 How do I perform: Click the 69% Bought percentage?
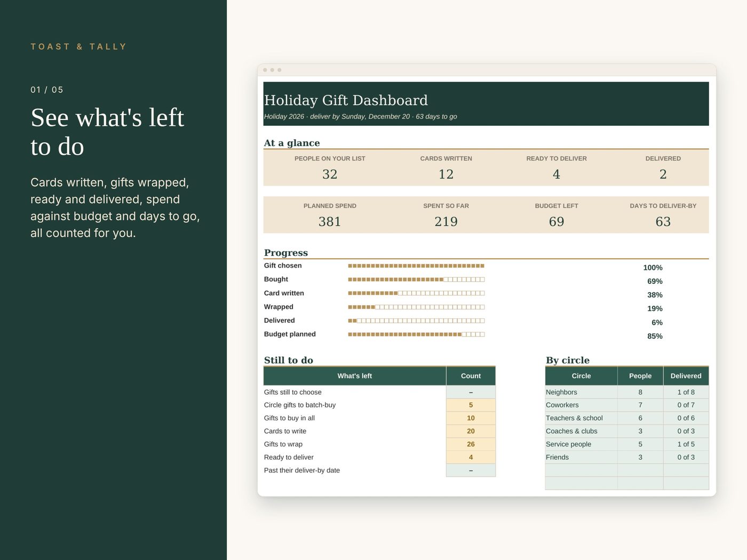click(x=655, y=281)
